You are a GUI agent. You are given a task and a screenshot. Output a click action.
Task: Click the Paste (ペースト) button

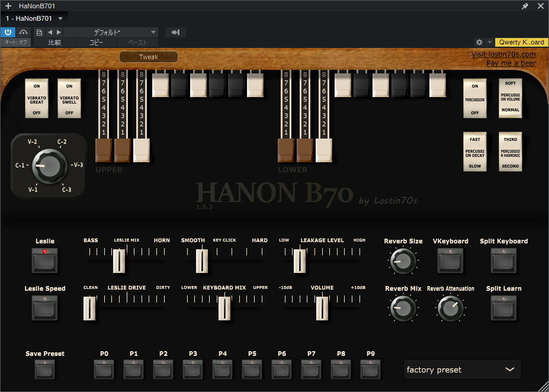[137, 43]
